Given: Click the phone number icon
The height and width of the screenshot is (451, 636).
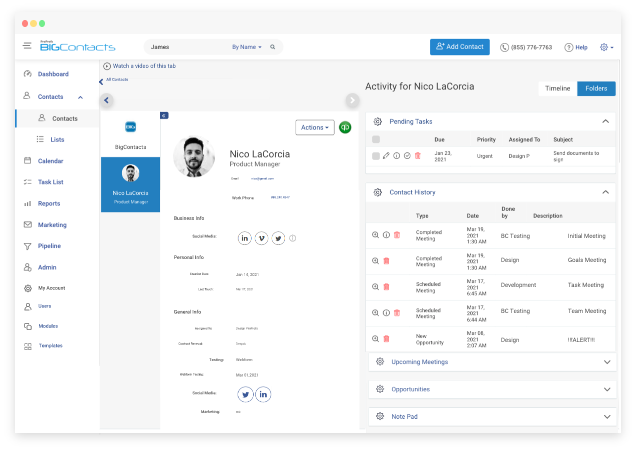Looking at the screenshot, I should [504, 47].
